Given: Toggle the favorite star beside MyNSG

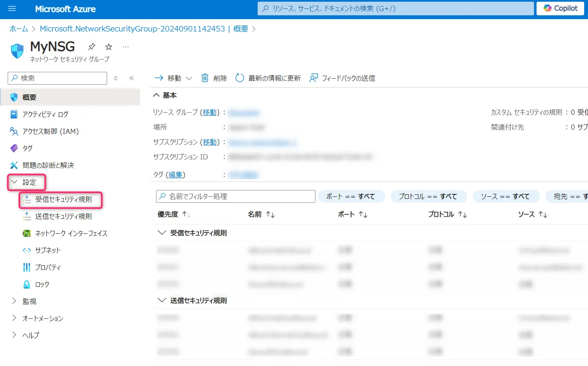Looking at the screenshot, I should click(x=108, y=47).
